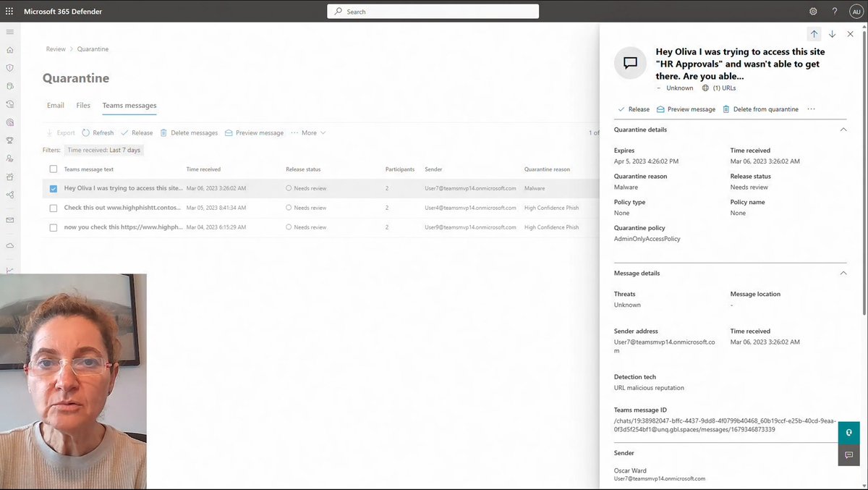The image size is (868, 490).
Task: Open the Settings gear icon
Action: (813, 12)
